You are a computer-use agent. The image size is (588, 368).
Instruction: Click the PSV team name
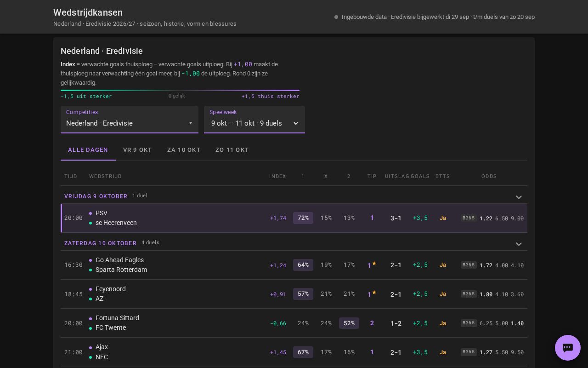(102, 213)
